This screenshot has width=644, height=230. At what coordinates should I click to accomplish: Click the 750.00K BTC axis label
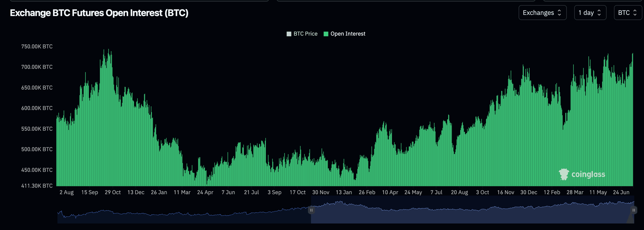point(37,47)
